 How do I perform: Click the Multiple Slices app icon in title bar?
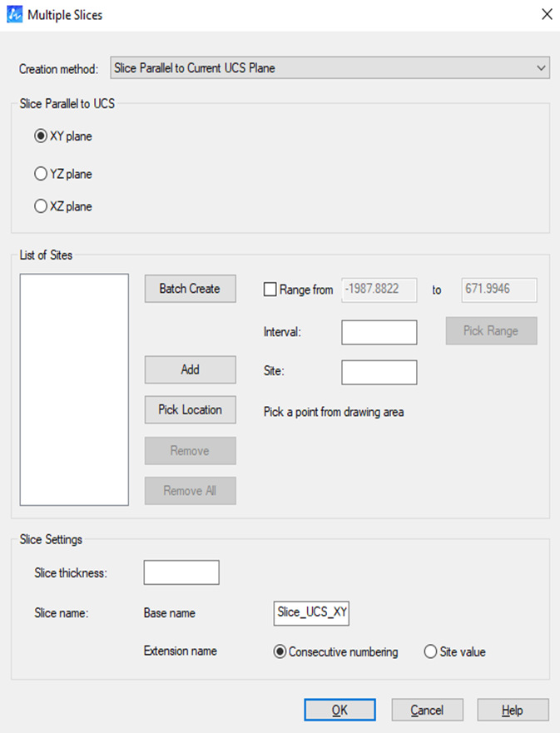pyautogui.click(x=14, y=14)
